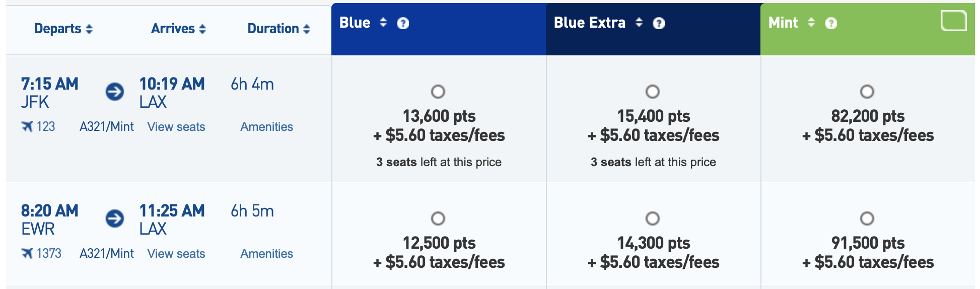Click the Blue Extra help question icon
Image resolution: width=980 pixels, height=289 pixels.
click(x=659, y=23)
